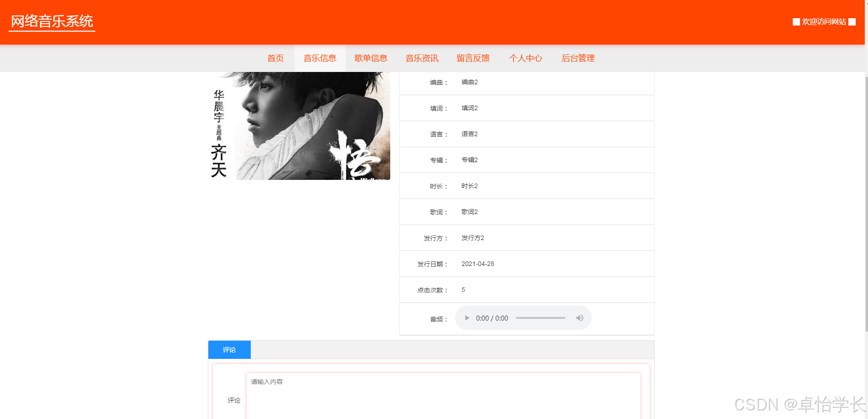The height and width of the screenshot is (419, 868).
Task: Click the page vertical scrollbar
Action: (x=866, y=205)
